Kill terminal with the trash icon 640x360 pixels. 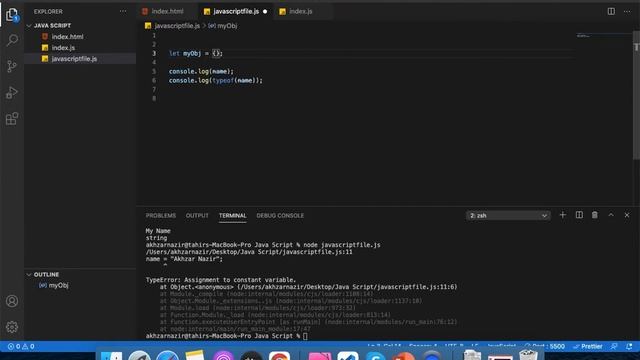tap(595, 215)
